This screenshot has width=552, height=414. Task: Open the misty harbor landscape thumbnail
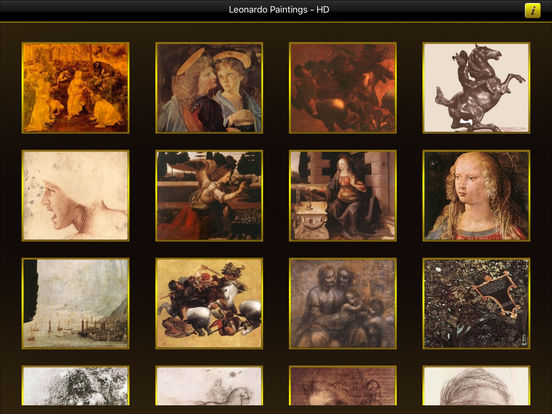(75, 303)
